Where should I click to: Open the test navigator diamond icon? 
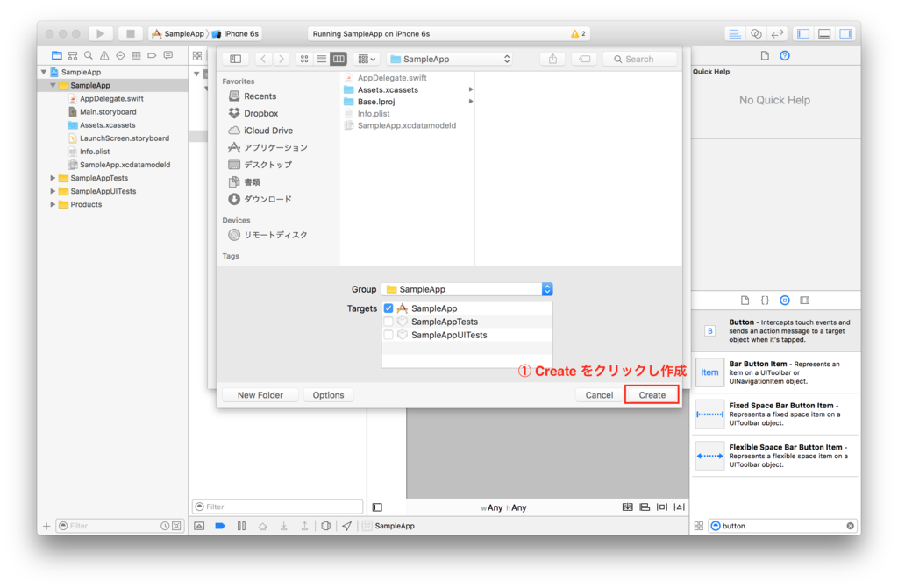tap(120, 55)
